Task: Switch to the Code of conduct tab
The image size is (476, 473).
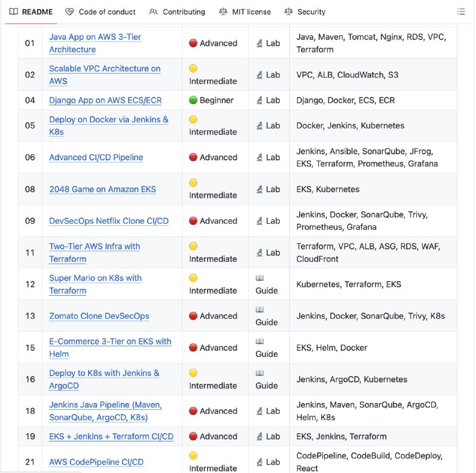Action: [x=101, y=12]
